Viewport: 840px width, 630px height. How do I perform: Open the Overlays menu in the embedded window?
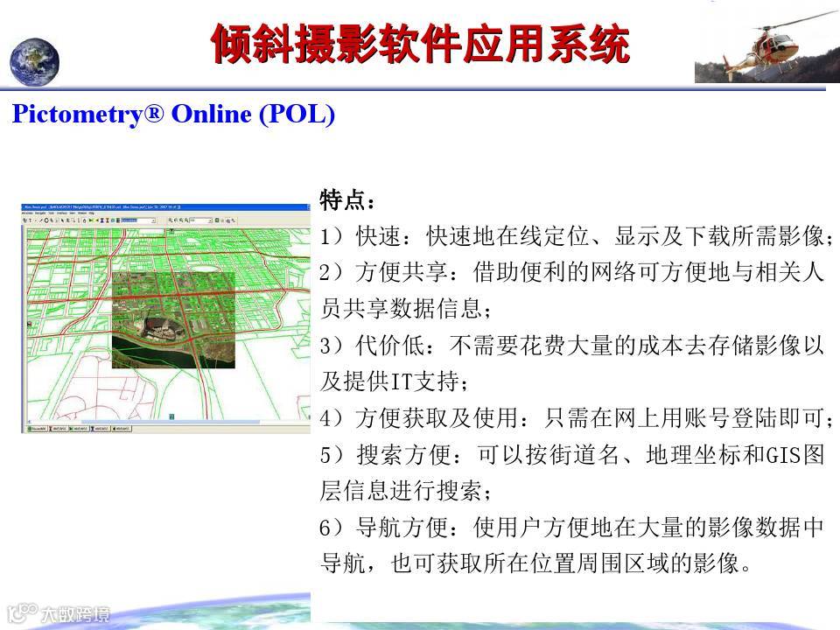point(62,213)
